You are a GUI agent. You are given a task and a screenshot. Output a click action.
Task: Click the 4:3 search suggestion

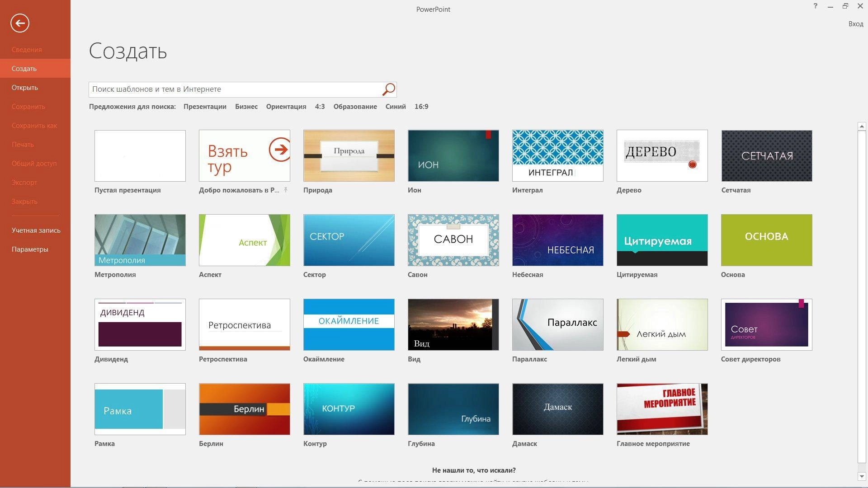click(320, 107)
